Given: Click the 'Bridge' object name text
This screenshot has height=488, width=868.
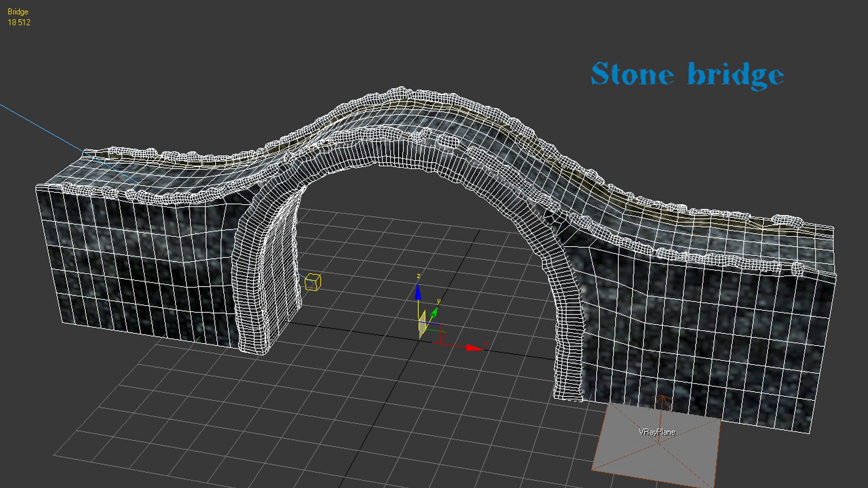Looking at the screenshot, I should 18,12.
